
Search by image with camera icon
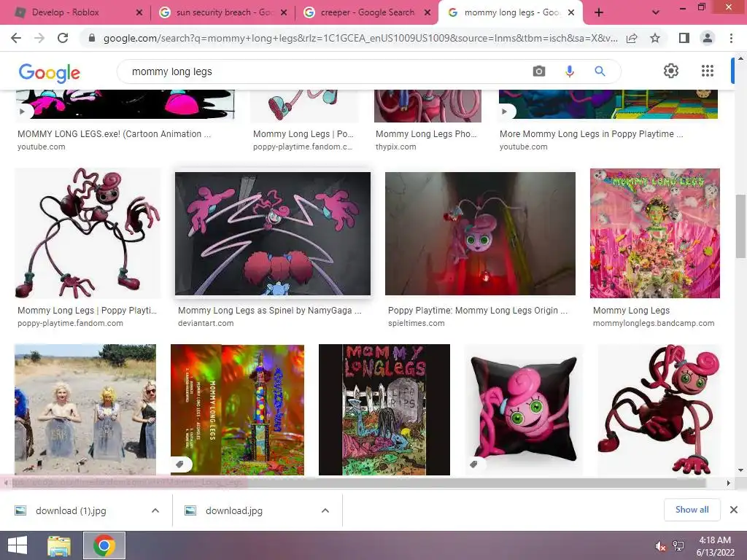pos(539,71)
